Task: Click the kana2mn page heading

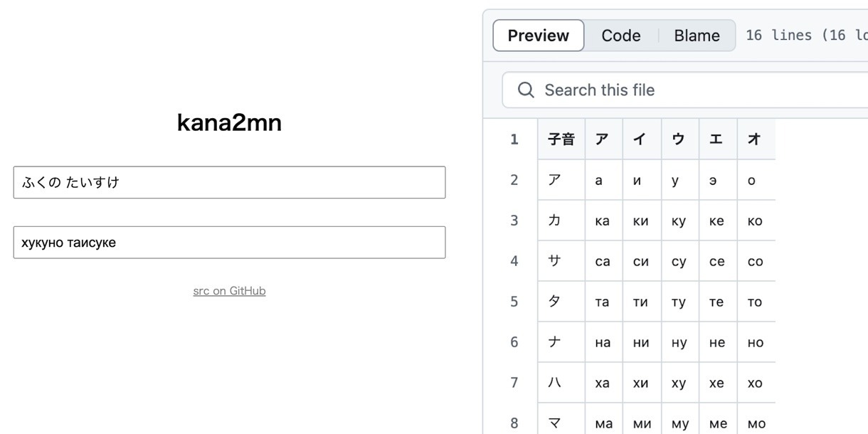Action: tap(229, 123)
